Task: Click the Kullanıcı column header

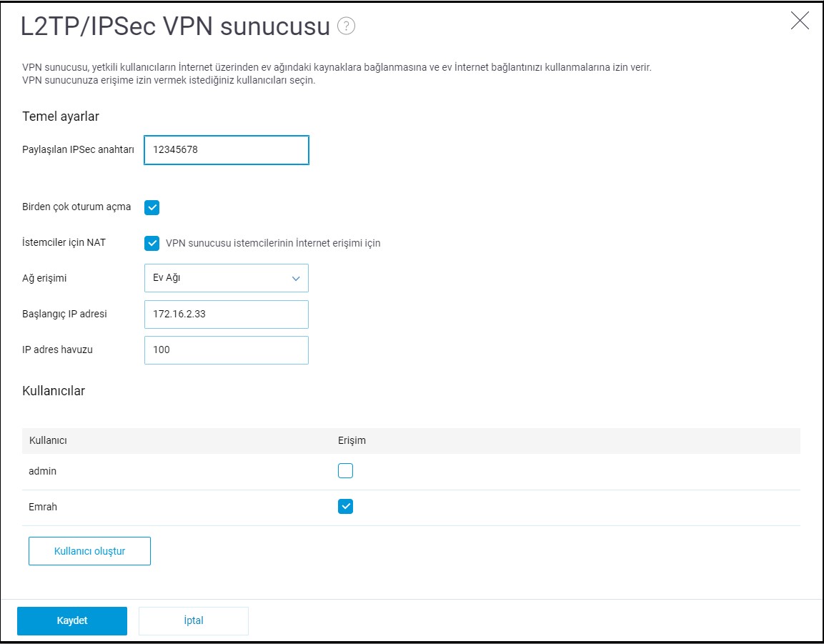Action: (x=48, y=440)
